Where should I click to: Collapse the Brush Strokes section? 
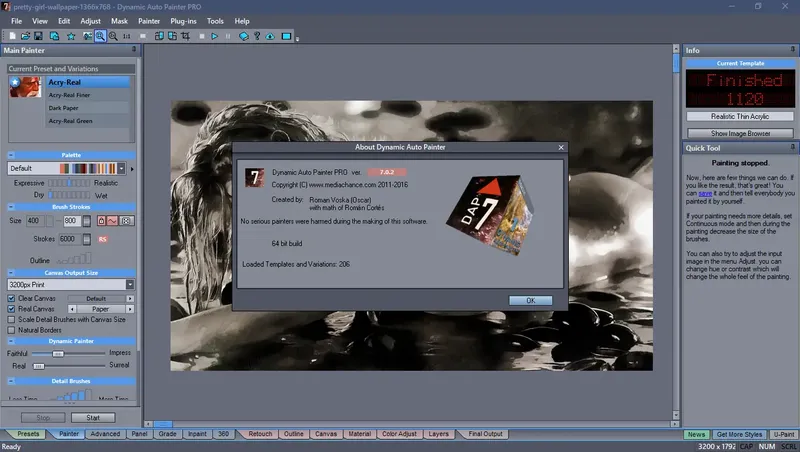pyautogui.click(x=11, y=207)
